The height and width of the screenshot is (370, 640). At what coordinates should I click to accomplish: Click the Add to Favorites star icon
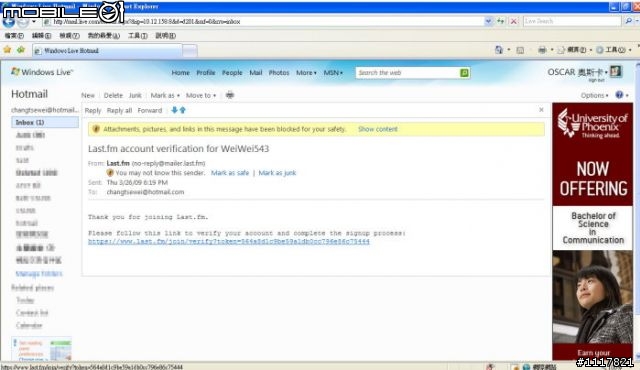[x=21, y=50]
